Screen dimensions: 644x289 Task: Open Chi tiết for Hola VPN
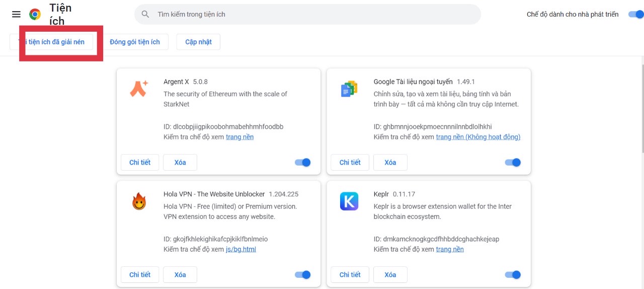click(140, 274)
